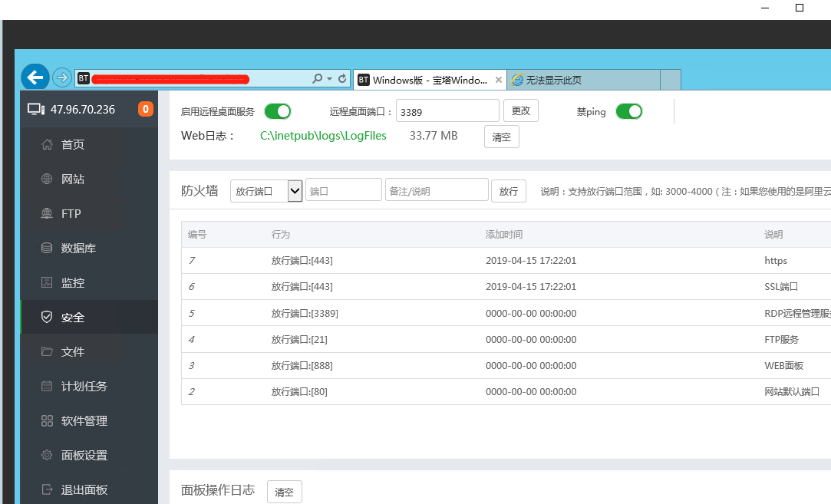Click the 添加时间 column header

(504, 234)
